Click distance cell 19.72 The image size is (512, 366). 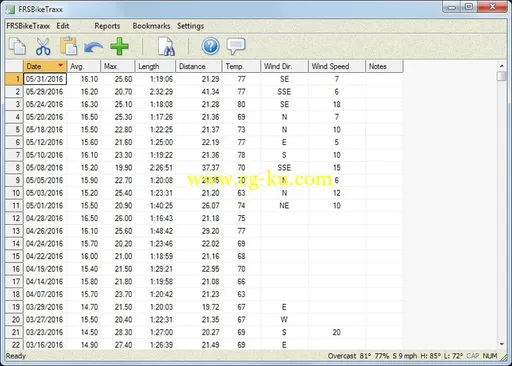(x=199, y=307)
